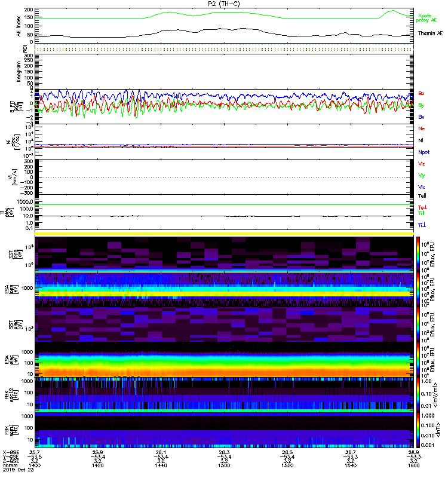Select the Themis AE legend label
This screenshot has height=478, width=448.
point(430,33)
